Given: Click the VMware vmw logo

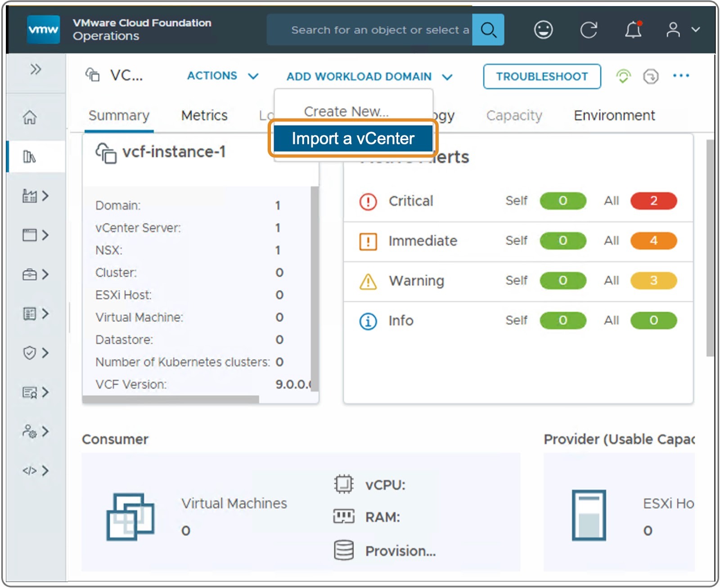Looking at the screenshot, I should click(x=43, y=30).
